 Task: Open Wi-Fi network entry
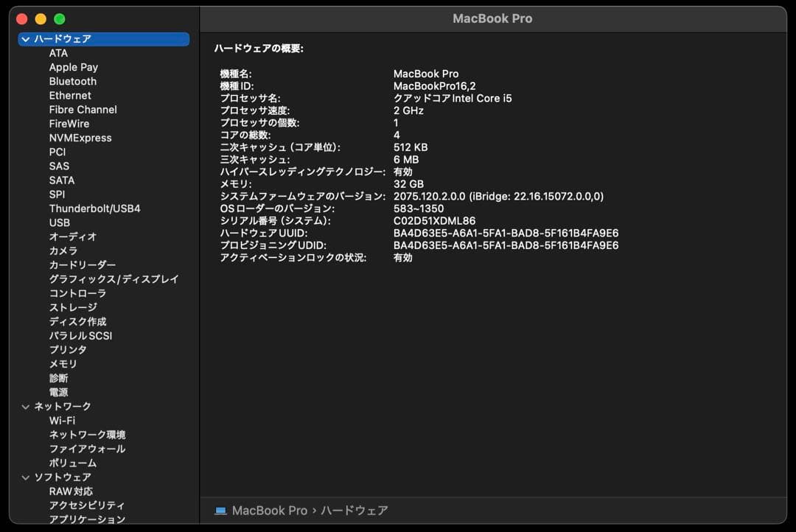pos(62,421)
